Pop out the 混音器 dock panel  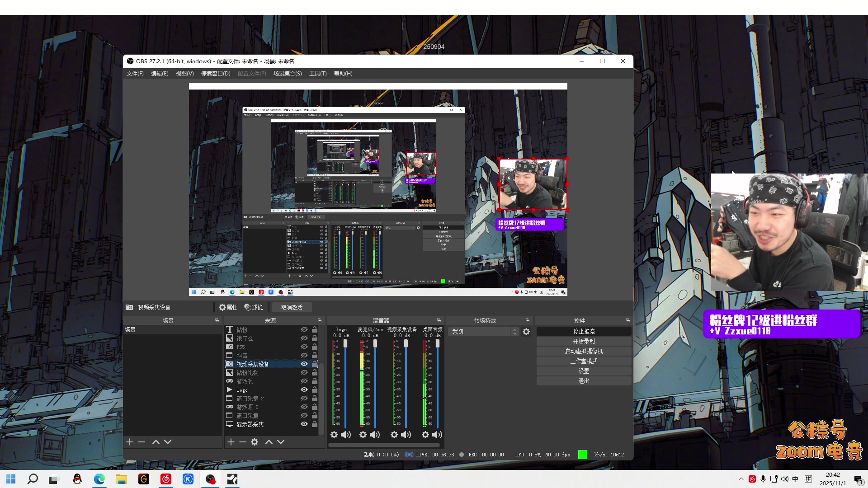pos(439,320)
